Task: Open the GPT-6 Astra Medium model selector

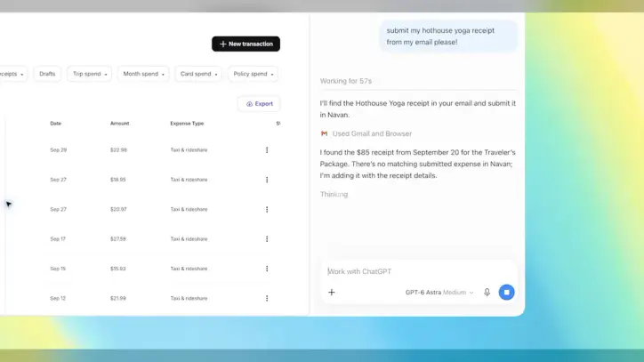Action: tap(439, 293)
